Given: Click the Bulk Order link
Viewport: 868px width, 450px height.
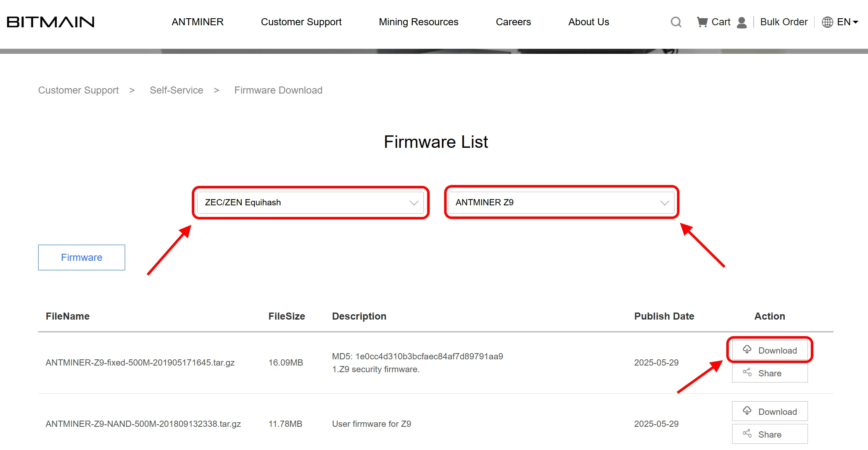Looking at the screenshot, I should click(783, 22).
